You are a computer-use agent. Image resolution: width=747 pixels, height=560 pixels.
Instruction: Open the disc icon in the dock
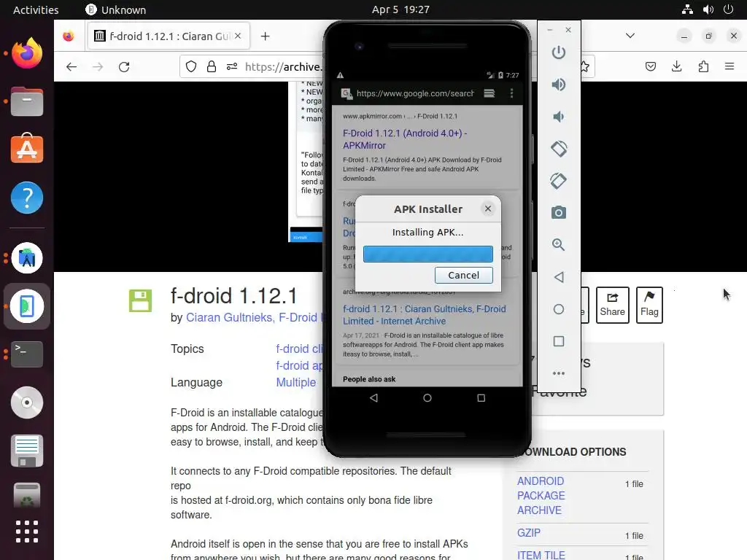(27, 402)
